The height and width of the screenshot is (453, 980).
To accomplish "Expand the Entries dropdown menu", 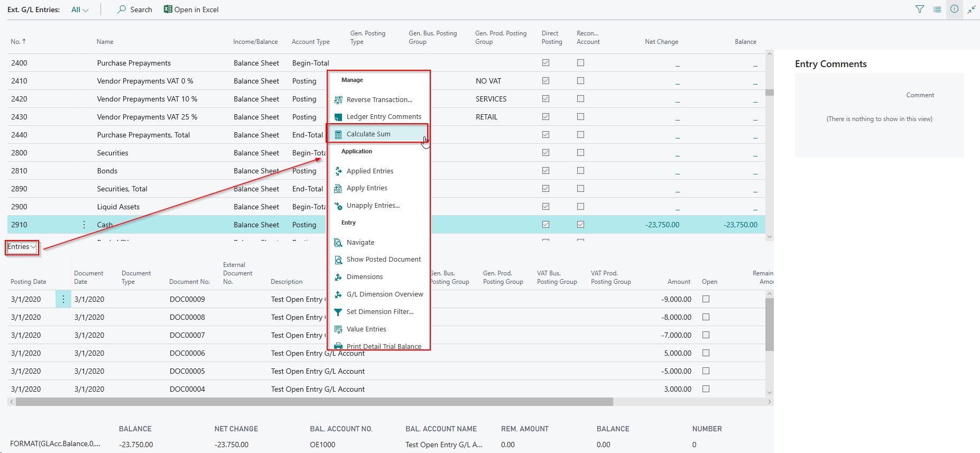I will tap(22, 247).
